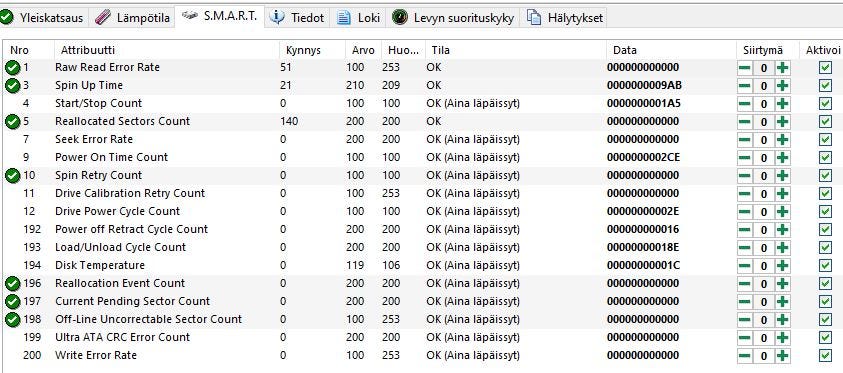Switch to the Lämpötila tab
The height and width of the screenshot is (373, 843).
[132, 18]
